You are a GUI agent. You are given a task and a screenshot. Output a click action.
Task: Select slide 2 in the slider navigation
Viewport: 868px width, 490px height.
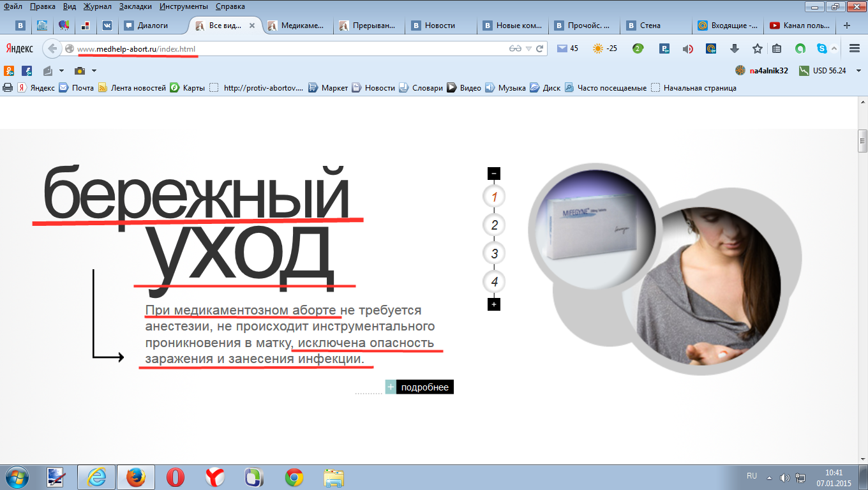click(494, 225)
